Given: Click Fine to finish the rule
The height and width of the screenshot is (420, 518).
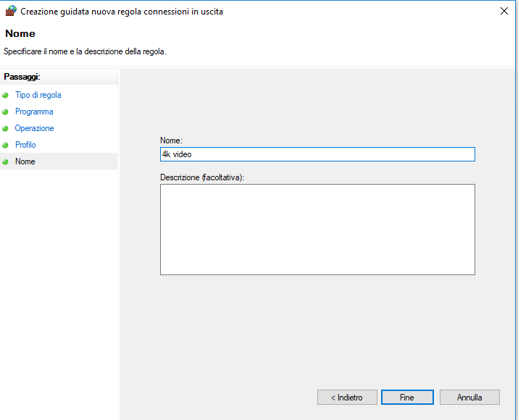Looking at the screenshot, I should 407,398.
